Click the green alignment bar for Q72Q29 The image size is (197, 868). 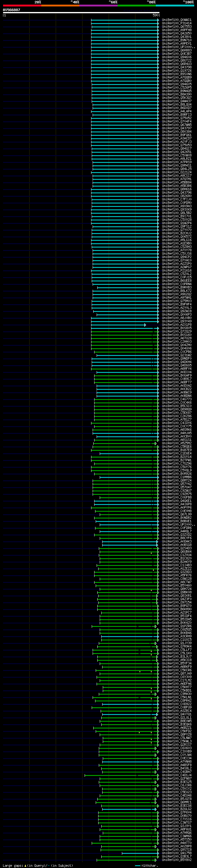(x=125, y=332)
